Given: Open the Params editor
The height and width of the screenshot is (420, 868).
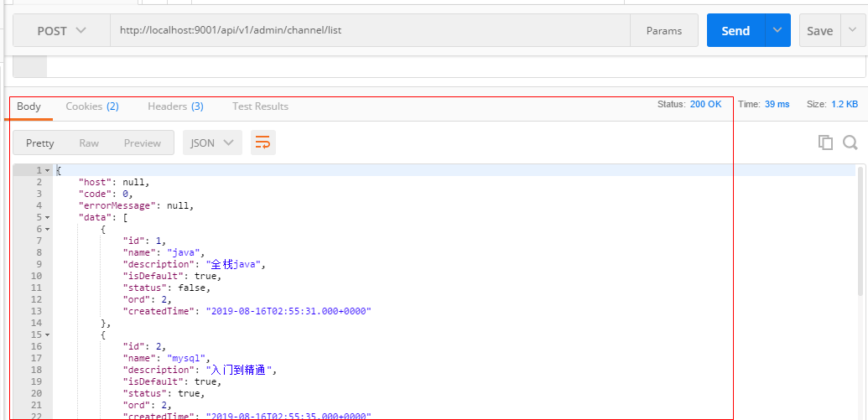Looking at the screenshot, I should pyautogui.click(x=663, y=31).
